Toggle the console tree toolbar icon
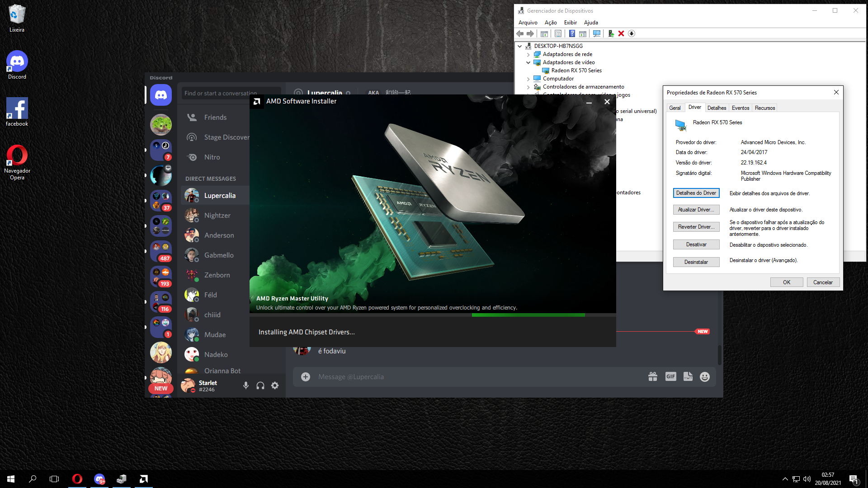868x488 pixels. coord(544,33)
